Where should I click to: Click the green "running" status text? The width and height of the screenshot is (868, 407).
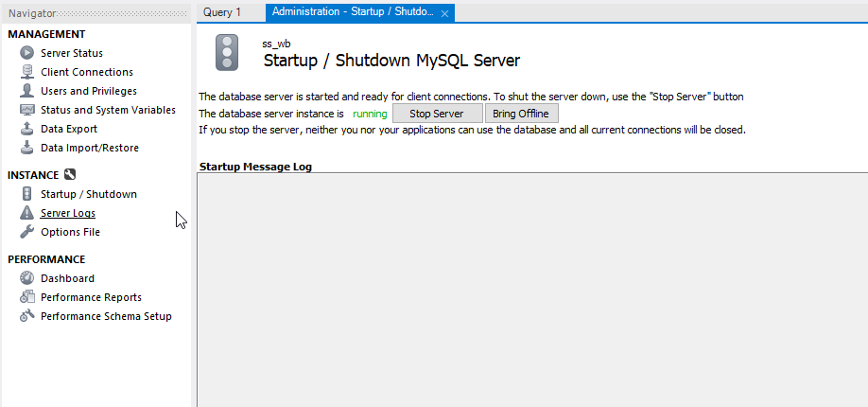click(x=370, y=115)
